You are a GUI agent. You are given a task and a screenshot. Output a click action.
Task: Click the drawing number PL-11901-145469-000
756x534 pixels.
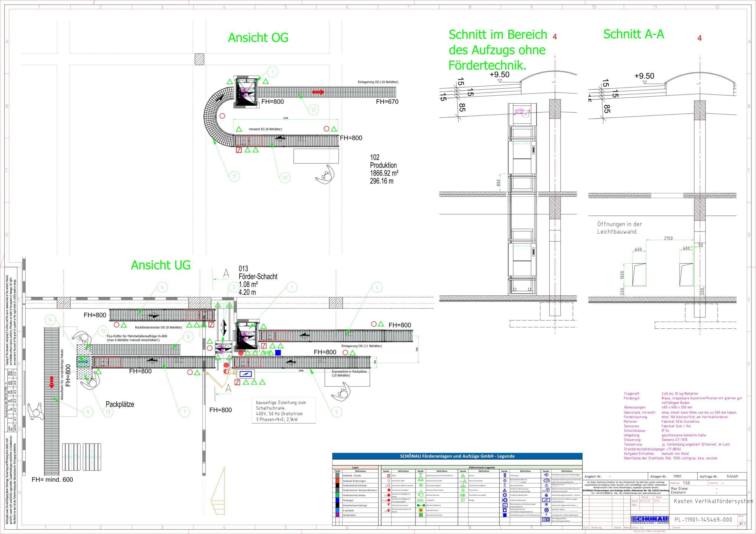[x=703, y=520]
